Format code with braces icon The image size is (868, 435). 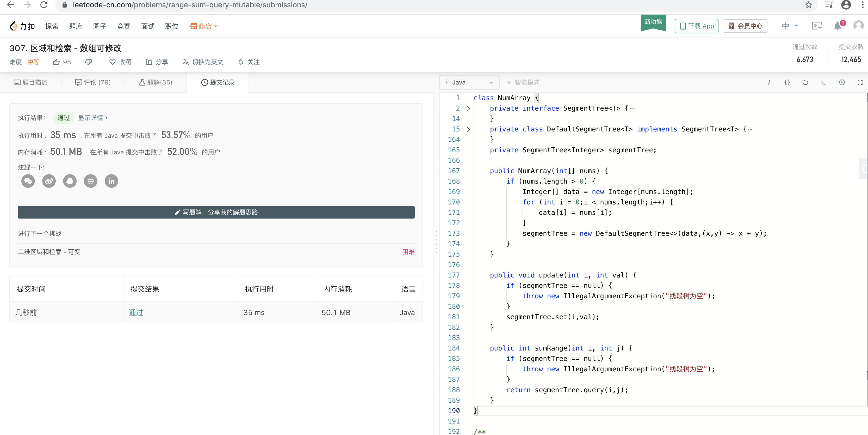coord(787,82)
